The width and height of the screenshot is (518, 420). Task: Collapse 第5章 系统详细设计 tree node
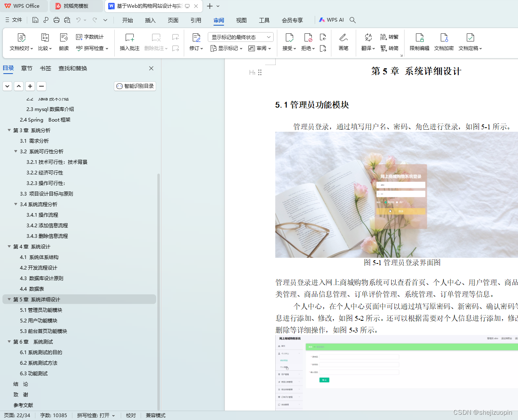(9, 299)
